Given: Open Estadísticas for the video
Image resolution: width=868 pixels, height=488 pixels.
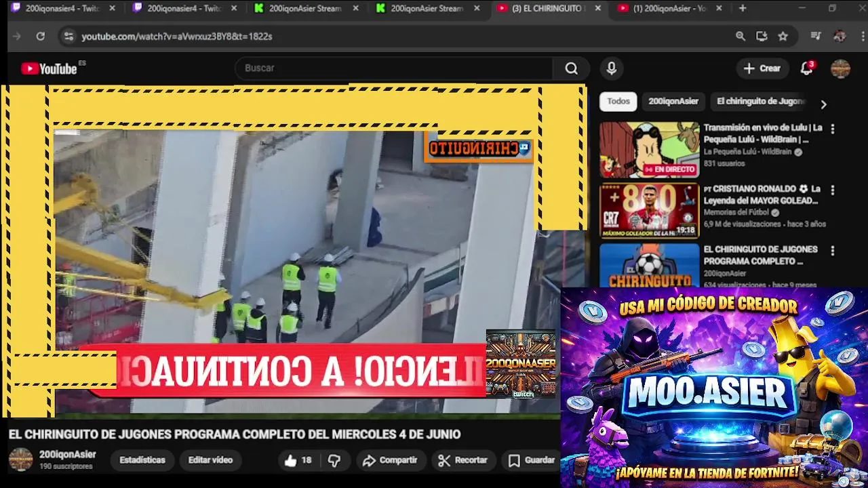Looking at the screenshot, I should (x=142, y=460).
